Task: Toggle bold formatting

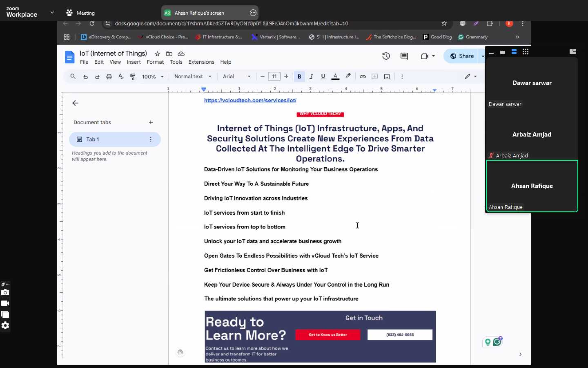Action: (299, 76)
